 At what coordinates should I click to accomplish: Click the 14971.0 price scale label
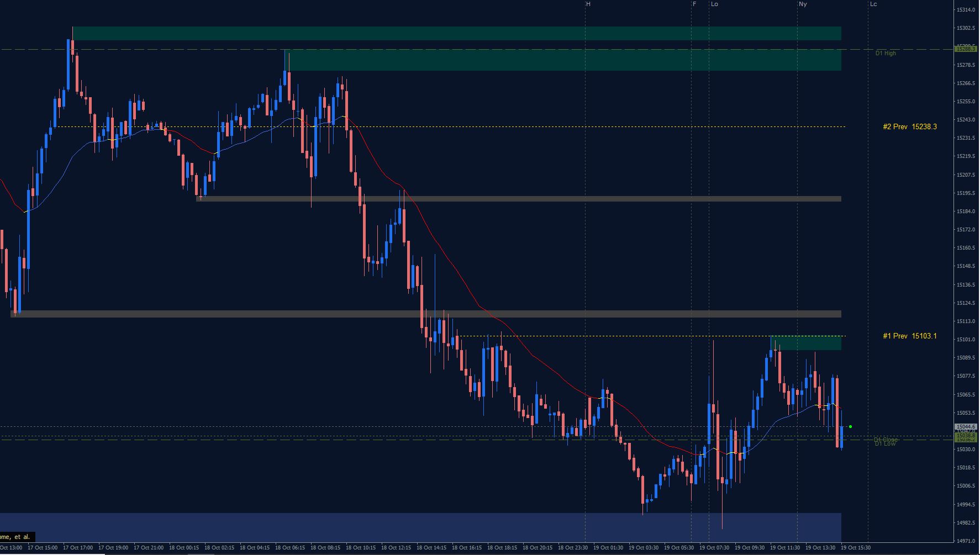coord(966,541)
